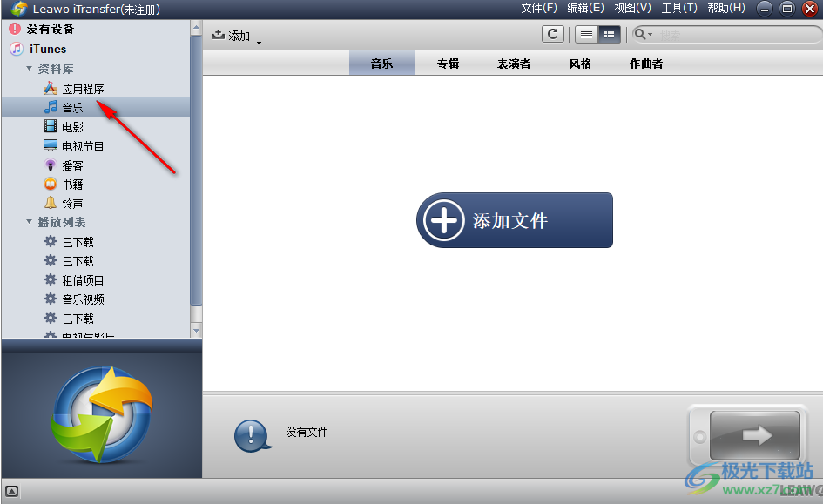This screenshot has width=823, height=504.
Task: Select the 作曲者 tab
Action: click(x=646, y=64)
